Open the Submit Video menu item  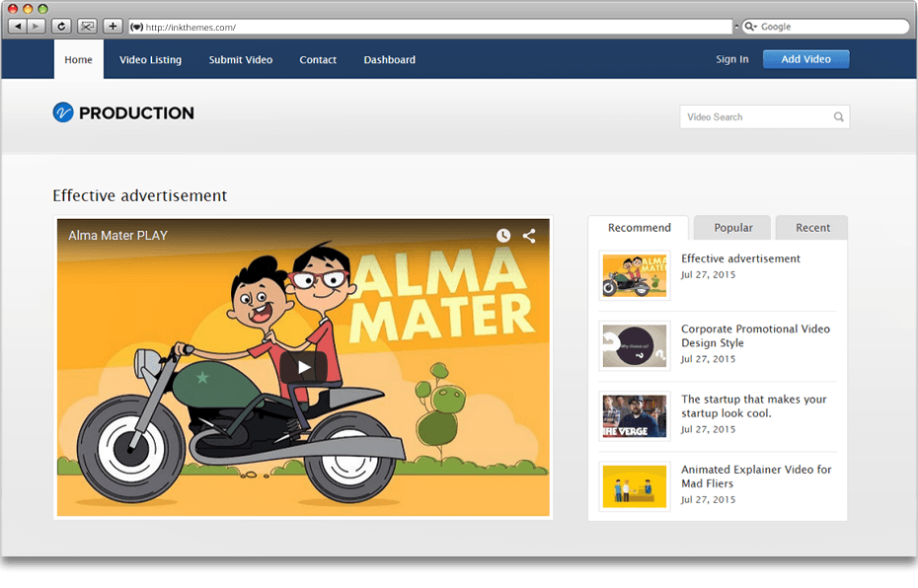coord(241,59)
